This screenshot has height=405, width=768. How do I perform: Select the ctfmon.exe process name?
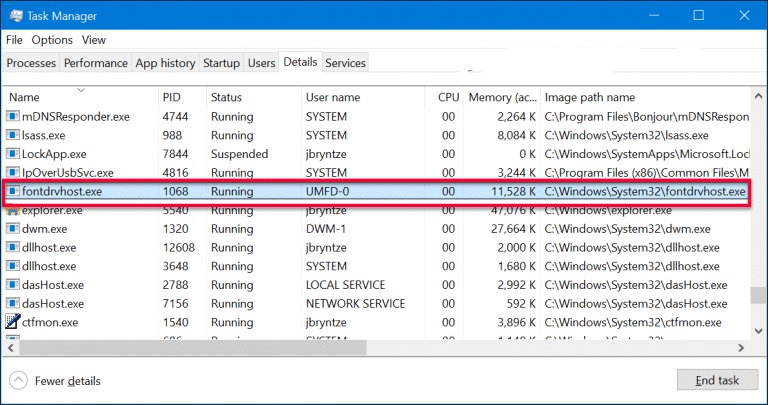click(50, 322)
